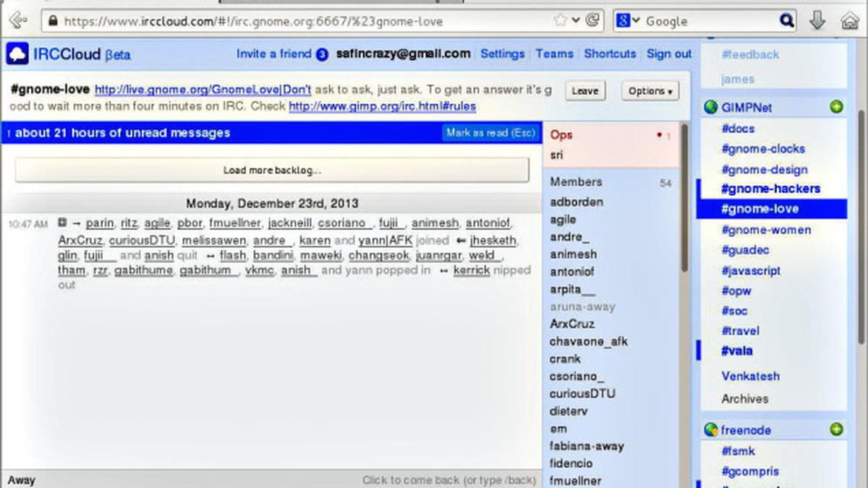Open downloads with the down-arrow icon
Screen dimensions: 868x488
point(817,20)
